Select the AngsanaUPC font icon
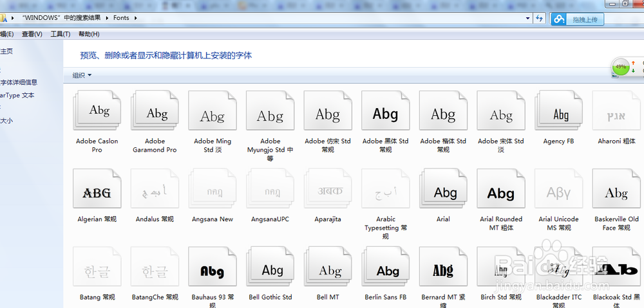The width and height of the screenshot is (644, 308). 270,188
